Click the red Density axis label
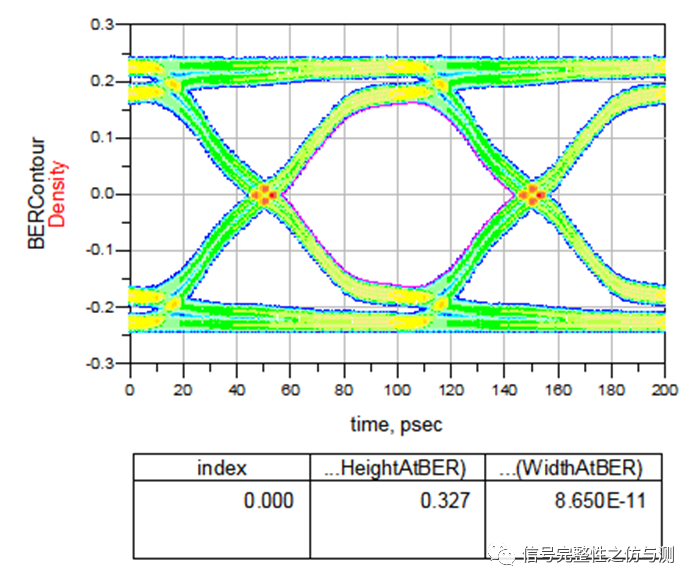Screen dimensions: 697x586 click(57, 194)
